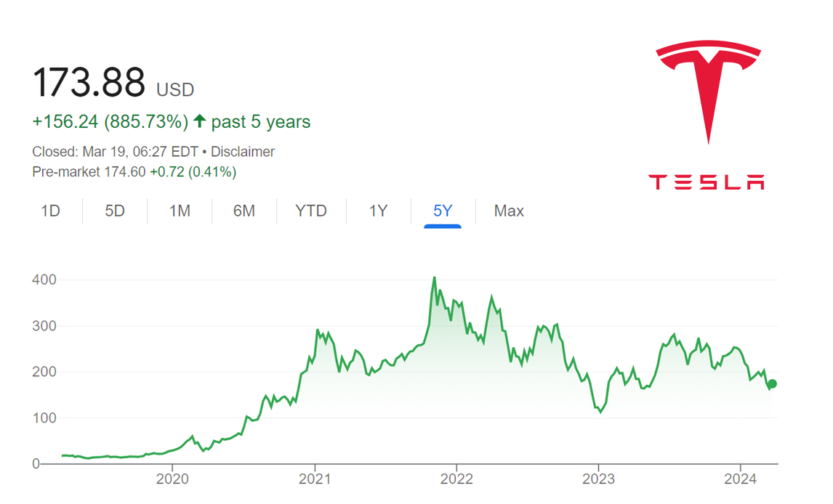Viewport: 833px width, 504px height.
Task: Click the TESLA wordmark text
Action: click(707, 181)
